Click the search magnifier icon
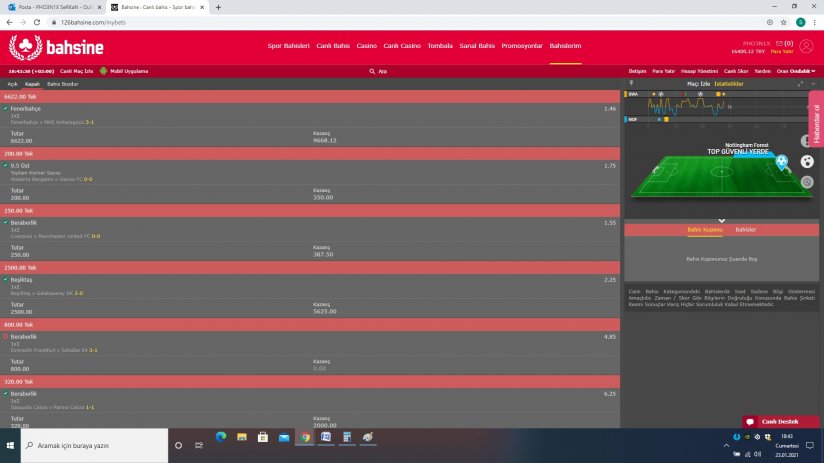This screenshot has height=463, width=824. [372, 71]
